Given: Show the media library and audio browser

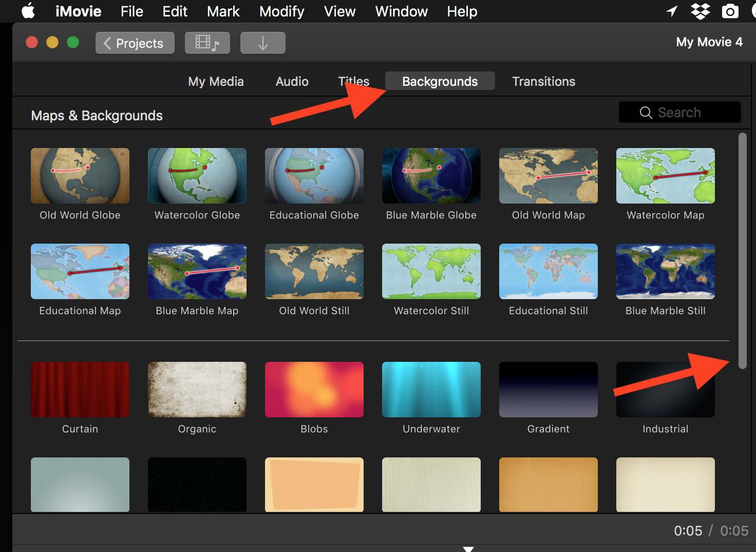Looking at the screenshot, I should tap(207, 43).
